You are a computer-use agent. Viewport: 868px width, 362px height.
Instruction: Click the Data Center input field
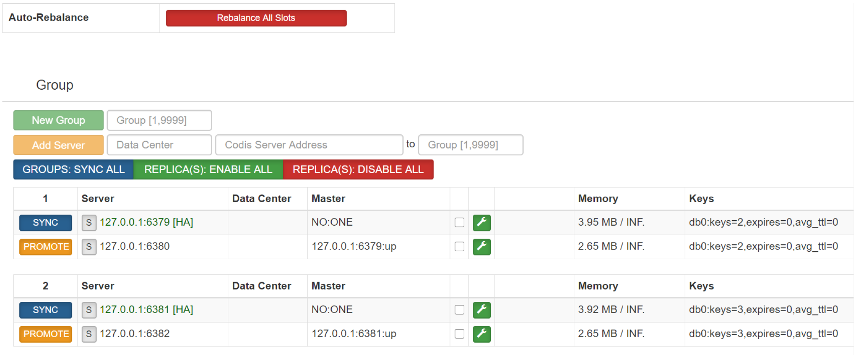(x=159, y=145)
